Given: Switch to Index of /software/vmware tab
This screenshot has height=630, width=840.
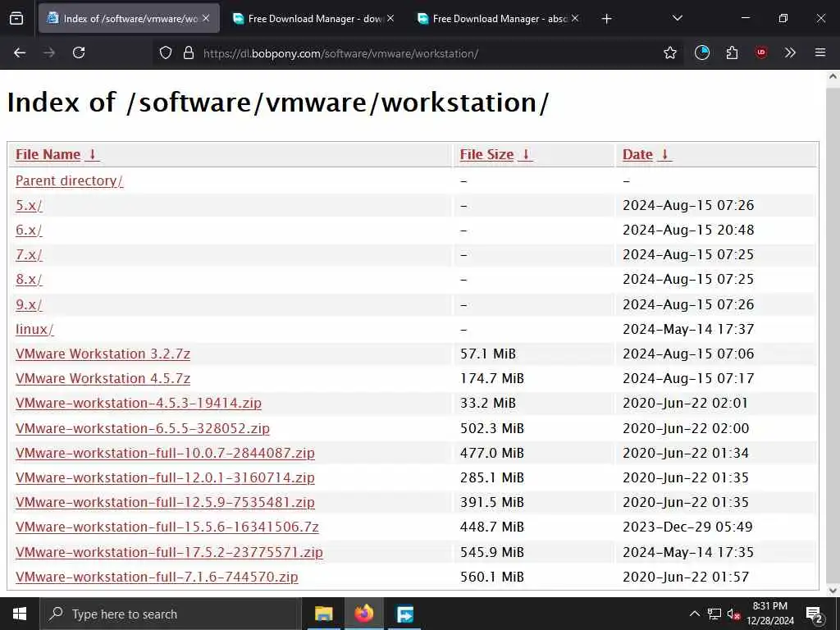Looking at the screenshot, I should pyautogui.click(x=129, y=18).
